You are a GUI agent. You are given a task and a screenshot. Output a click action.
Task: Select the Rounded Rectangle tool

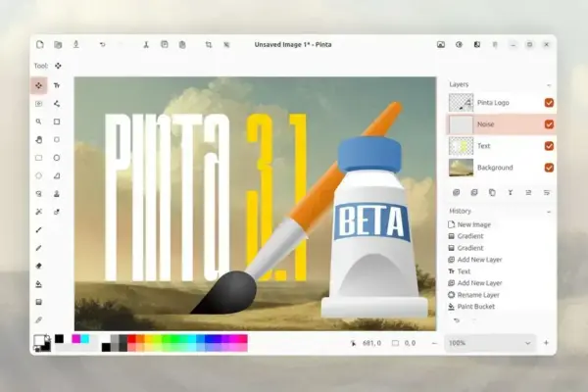(57, 139)
